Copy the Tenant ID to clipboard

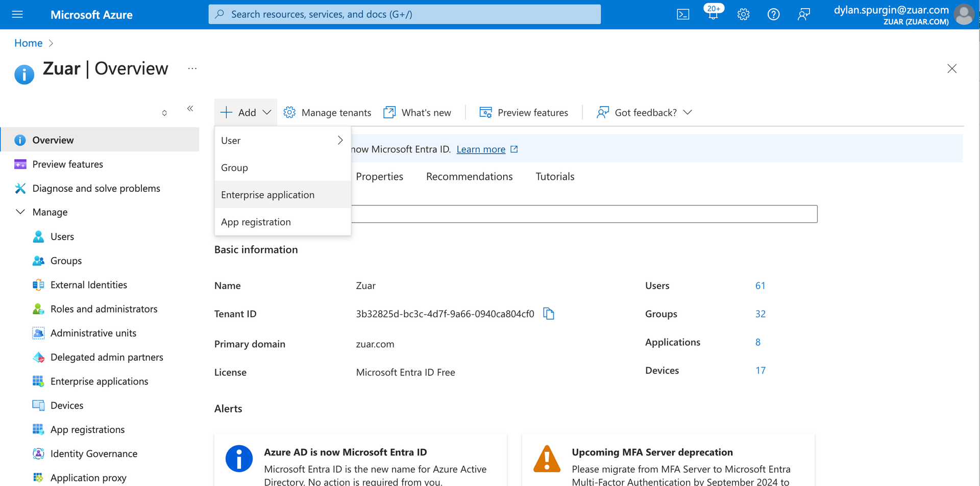[x=549, y=314]
